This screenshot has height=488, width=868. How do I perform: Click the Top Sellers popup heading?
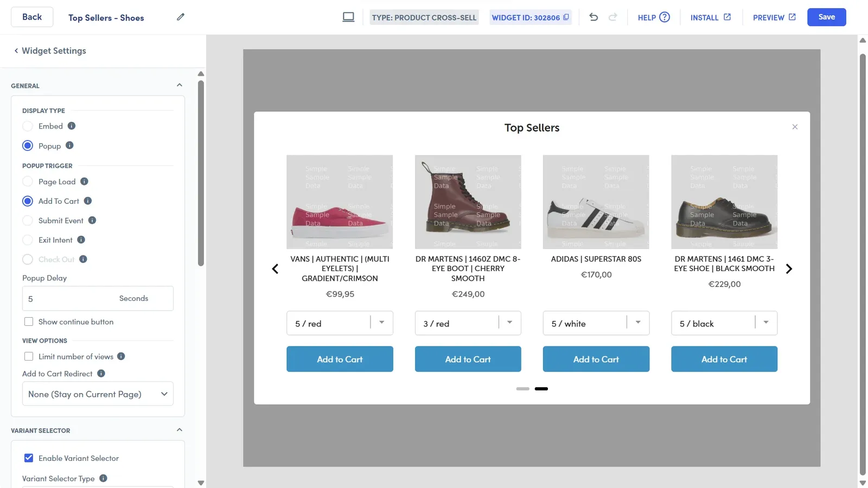532,127
